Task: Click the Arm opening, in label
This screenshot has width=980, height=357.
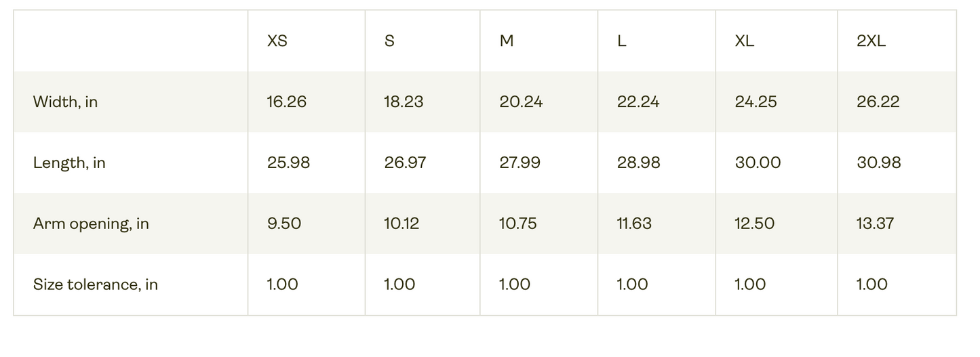Action: (x=91, y=224)
